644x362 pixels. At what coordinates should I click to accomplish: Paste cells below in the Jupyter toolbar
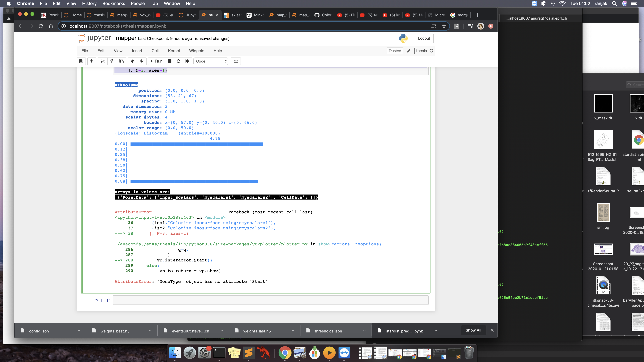click(121, 61)
